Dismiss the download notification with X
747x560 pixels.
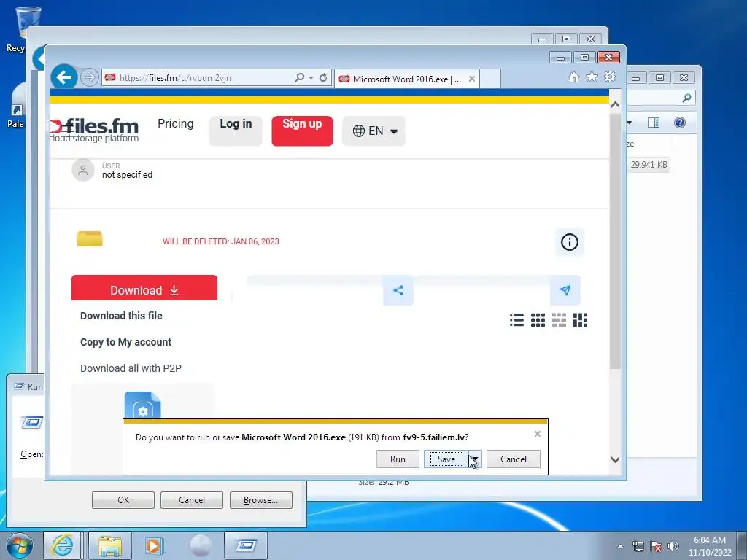[x=538, y=434]
